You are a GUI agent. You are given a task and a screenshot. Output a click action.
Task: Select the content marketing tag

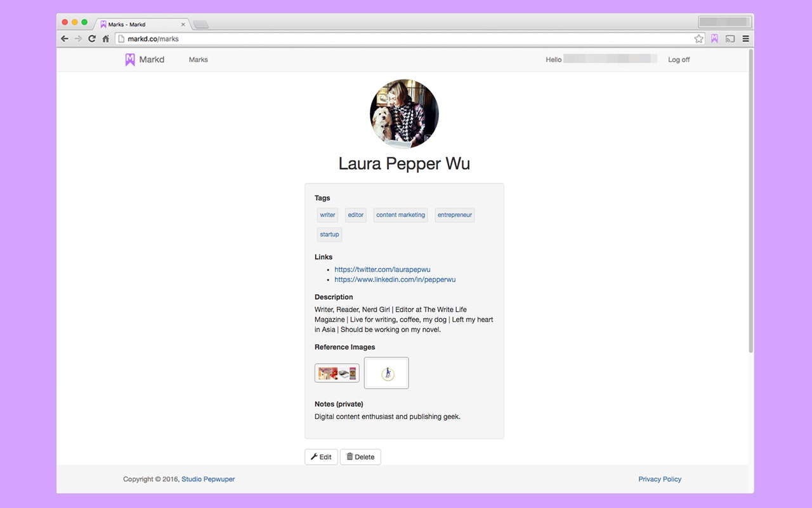[x=400, y=215]
